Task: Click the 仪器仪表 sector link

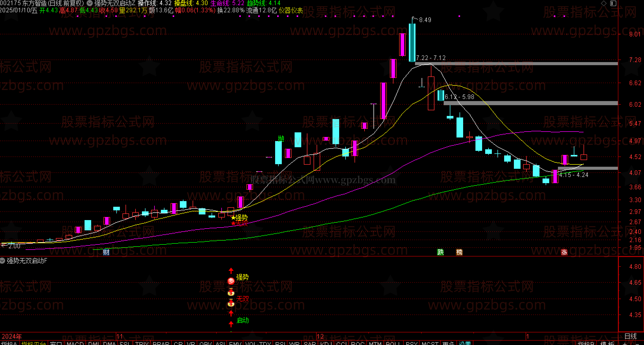Action: click(291, 11)
